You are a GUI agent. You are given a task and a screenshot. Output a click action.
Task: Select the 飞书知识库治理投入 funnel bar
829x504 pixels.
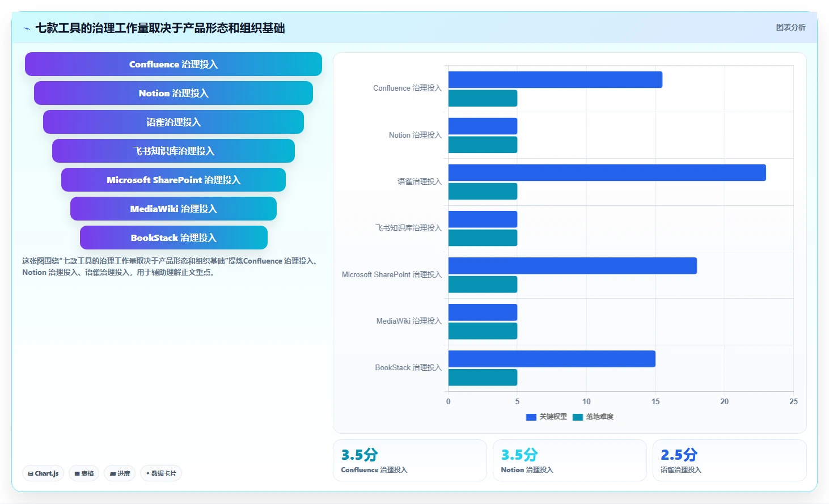tap(174, 151)
